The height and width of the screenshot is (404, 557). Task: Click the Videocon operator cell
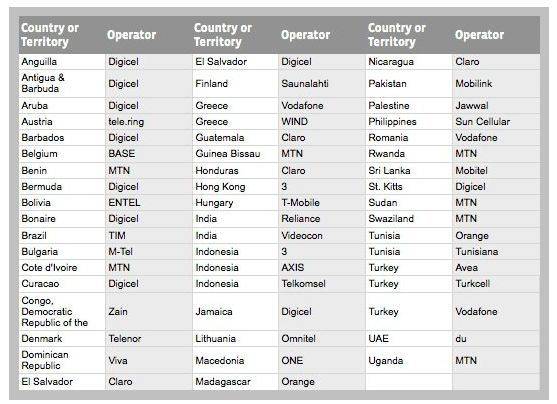click(x=322, y=236)
